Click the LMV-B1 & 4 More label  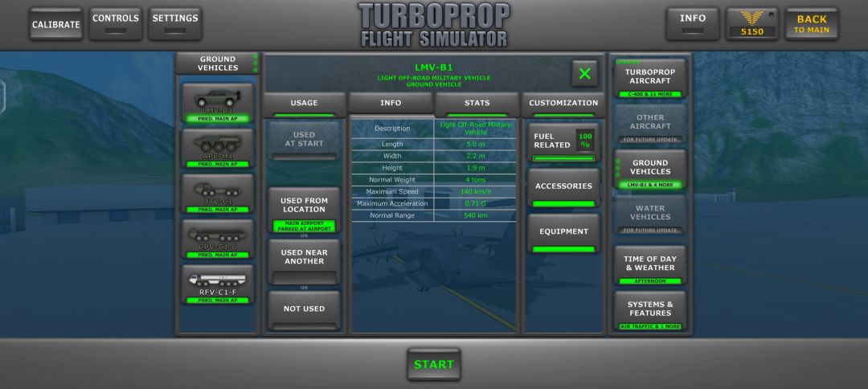tap(650, 185)
